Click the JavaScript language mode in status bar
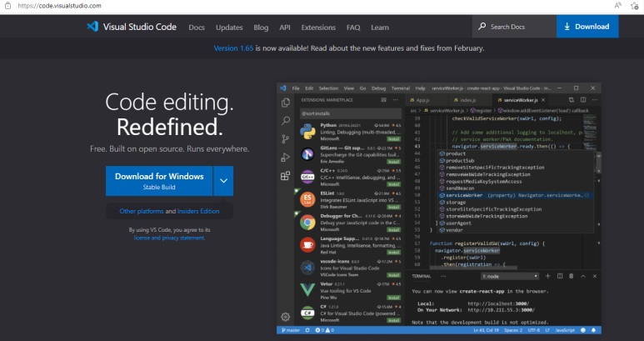This screenshot has height=341, width=644. click(x=565, y=330)
